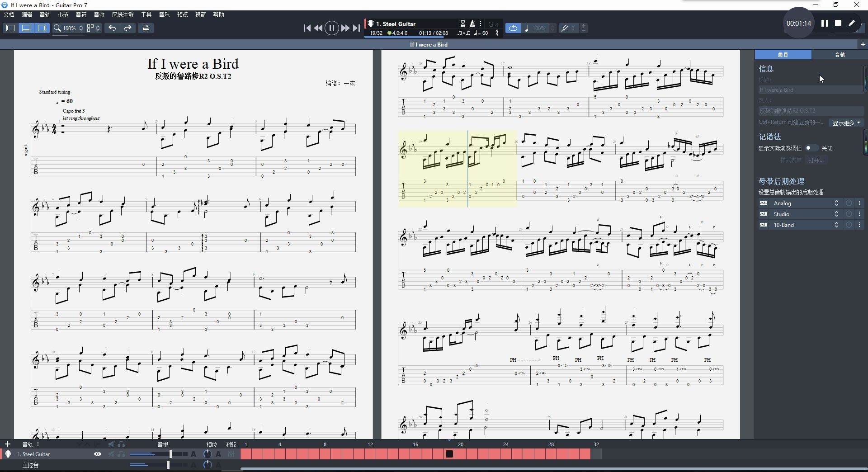868x472 pixels.
Task: Pause playback with the round pause button
Action: pyautogui.click(x=331, y=28)
